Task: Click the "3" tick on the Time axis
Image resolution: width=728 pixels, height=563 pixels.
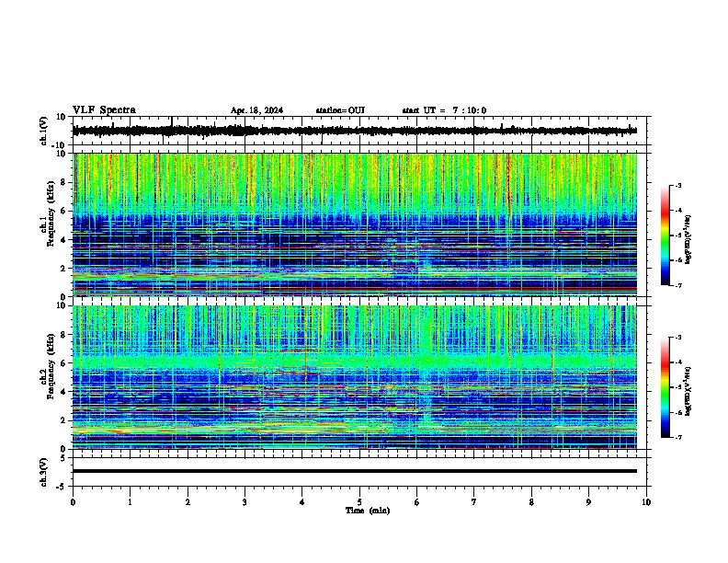Action: click(x=245, y=502)
